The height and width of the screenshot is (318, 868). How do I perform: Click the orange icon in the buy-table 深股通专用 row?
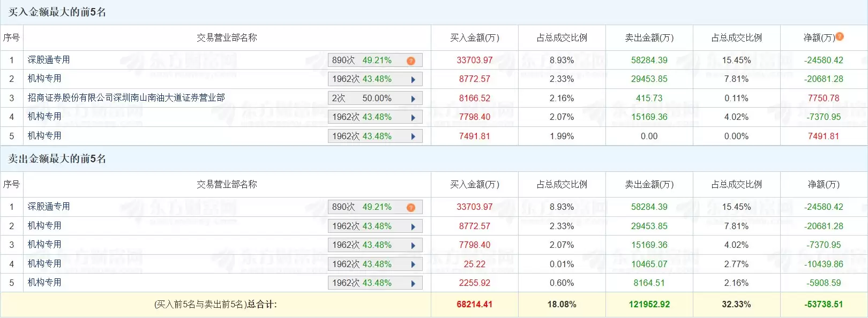pyautogui.click(x=411, y=60)
